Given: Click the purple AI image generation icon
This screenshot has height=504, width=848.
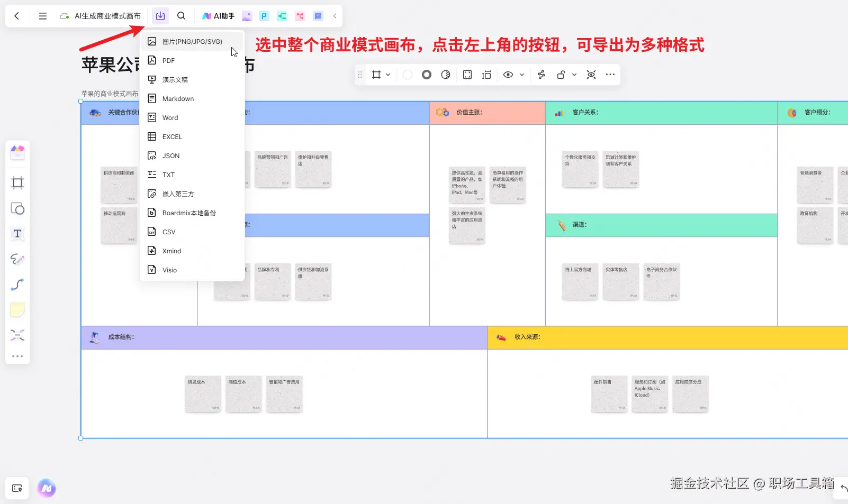Looking at the screenshot, I should point(247,16).
